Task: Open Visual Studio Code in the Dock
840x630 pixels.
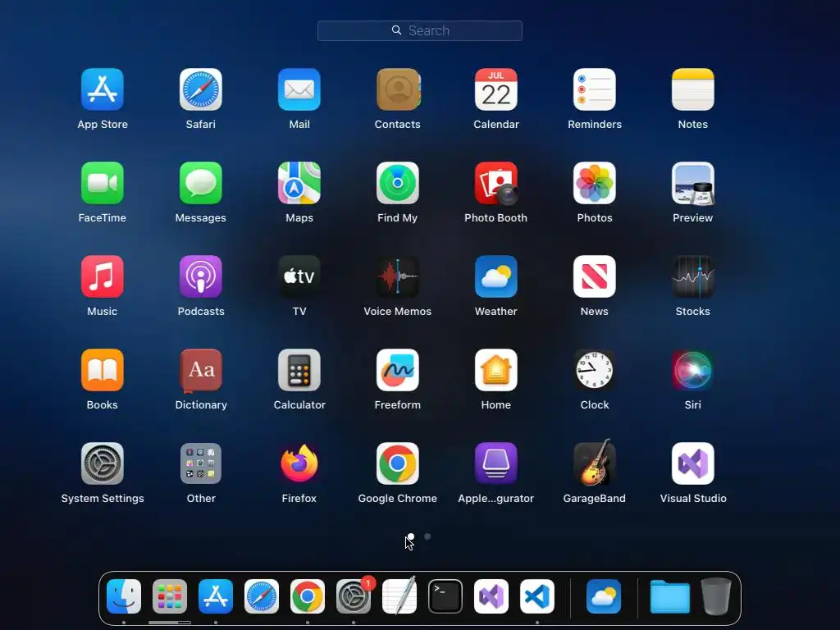Action: [x=537, y=596]
